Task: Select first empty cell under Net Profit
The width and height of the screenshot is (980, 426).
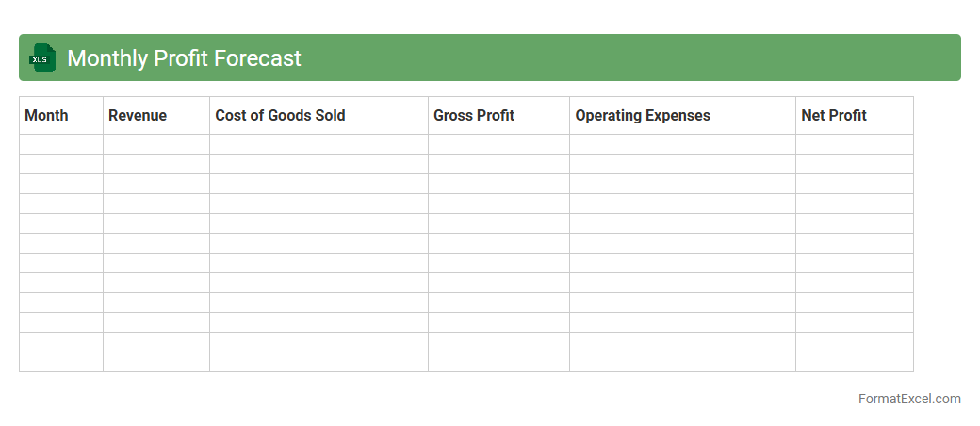Action: pos(854,144)
